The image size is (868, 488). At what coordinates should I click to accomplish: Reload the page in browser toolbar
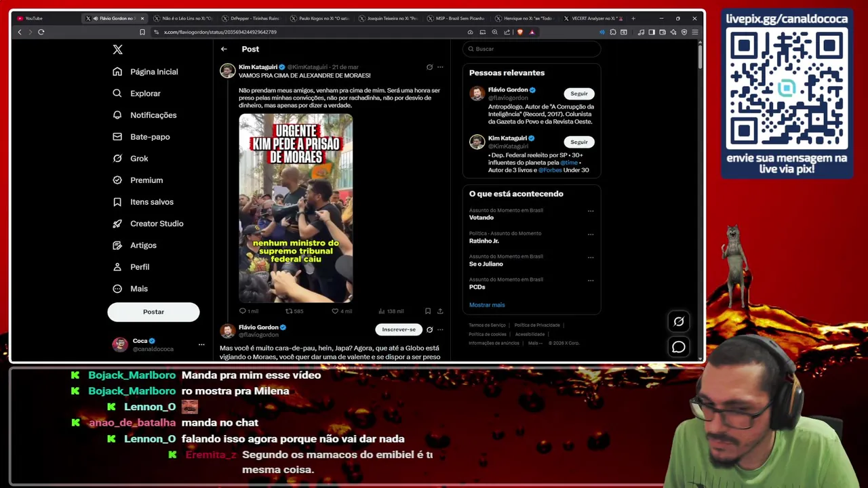(41, 32)
